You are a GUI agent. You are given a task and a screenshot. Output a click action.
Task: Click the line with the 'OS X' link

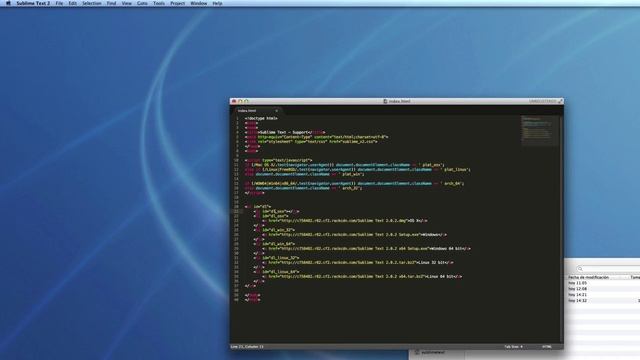point(345,221)
